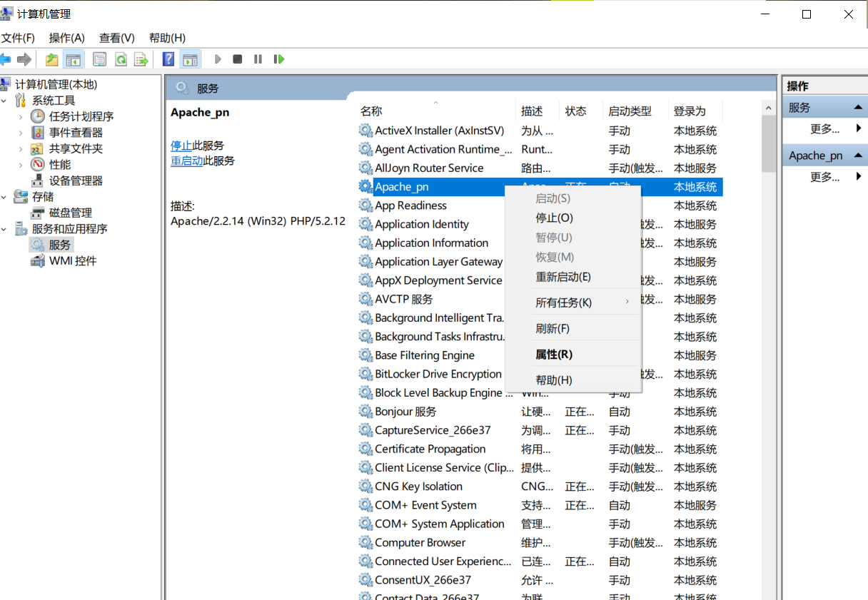
Task: Expand the 事件查看器 tree node
Action: pos(21,133)
